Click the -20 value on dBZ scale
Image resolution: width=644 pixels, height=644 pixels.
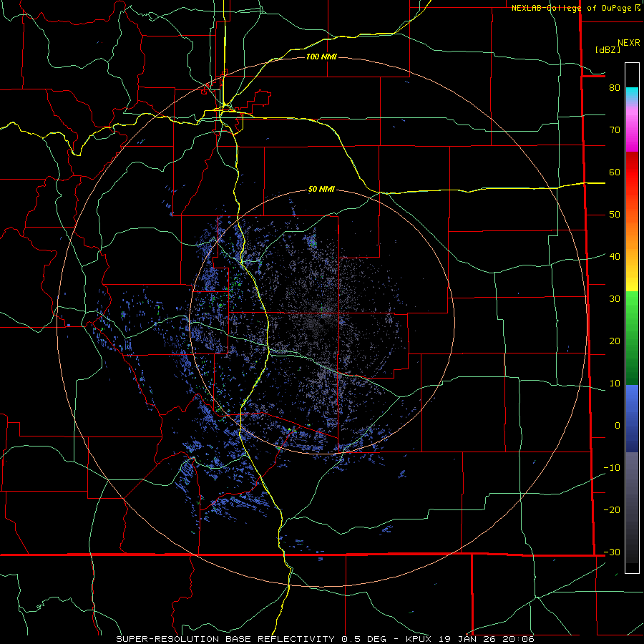pyautogui.click(x=612, y=509)
